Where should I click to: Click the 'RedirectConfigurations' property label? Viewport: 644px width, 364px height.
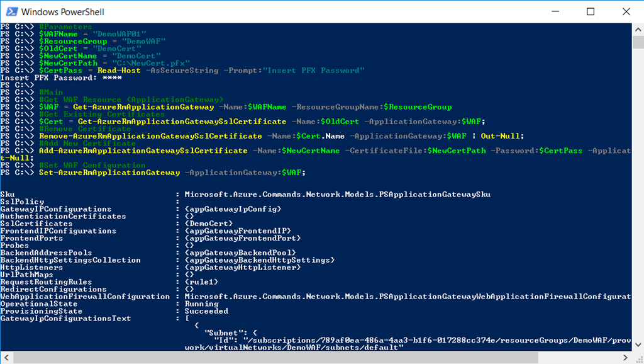coord(53,290)
